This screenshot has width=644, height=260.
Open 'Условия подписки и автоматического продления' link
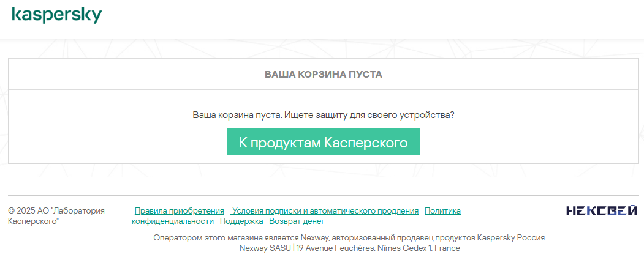click(325, 211)
